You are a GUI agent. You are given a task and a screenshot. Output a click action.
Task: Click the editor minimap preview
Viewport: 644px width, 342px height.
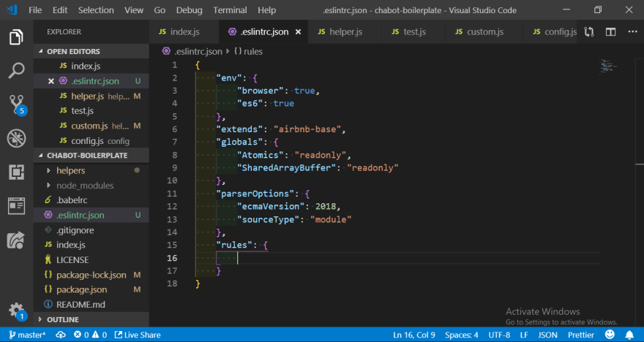[609, 66]
